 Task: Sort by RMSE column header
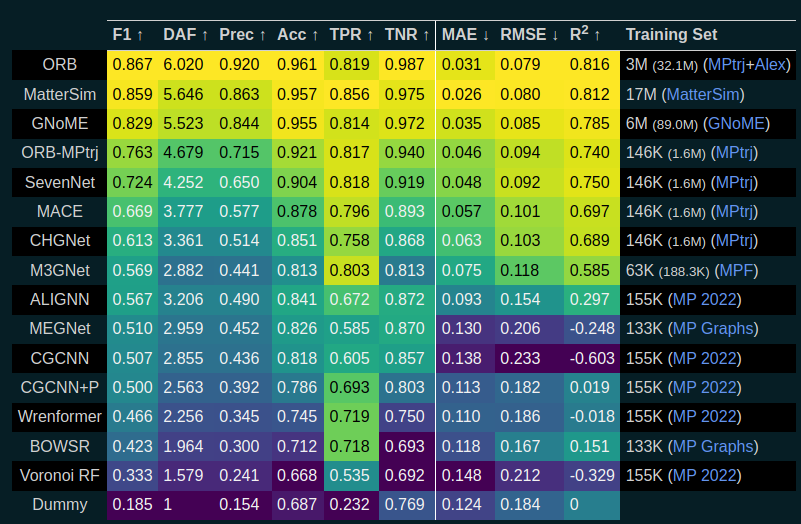pos(529,35)
